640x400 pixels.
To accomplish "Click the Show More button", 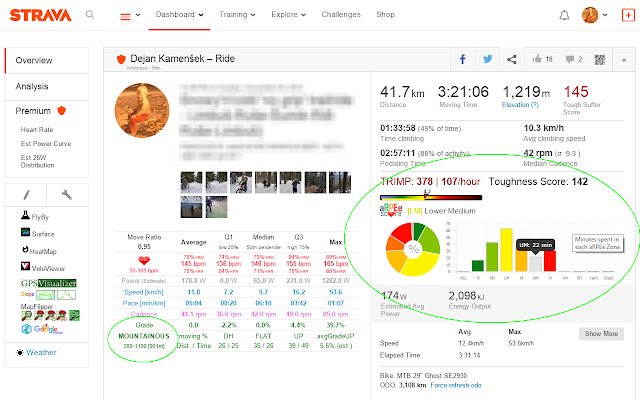I will click(601, 334).
